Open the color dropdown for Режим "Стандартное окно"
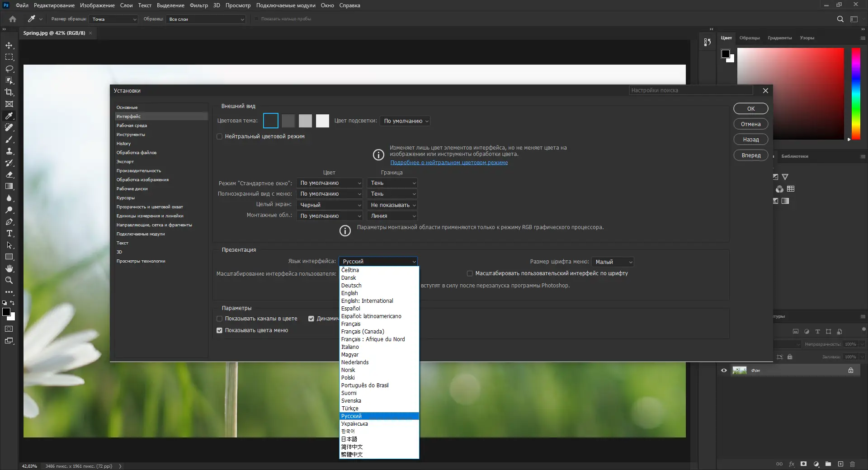Viewport: 868px width, 470px height. click(x=330, y=183)
